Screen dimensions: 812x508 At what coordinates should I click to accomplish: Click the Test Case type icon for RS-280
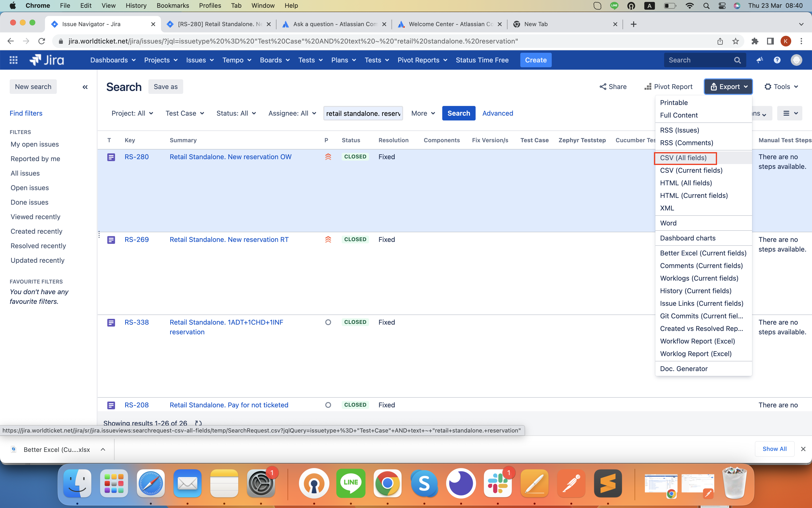111,157
